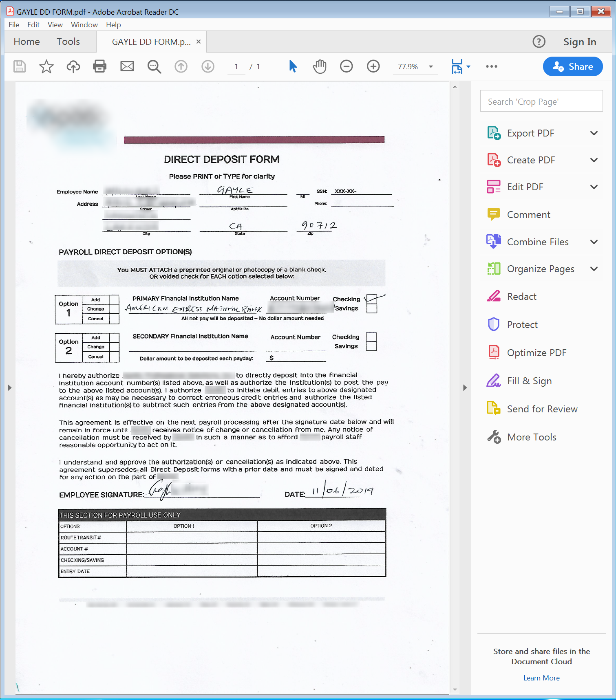Open the Help menu
The height and width of the screenshot is (700, 616).
point(113,25)
